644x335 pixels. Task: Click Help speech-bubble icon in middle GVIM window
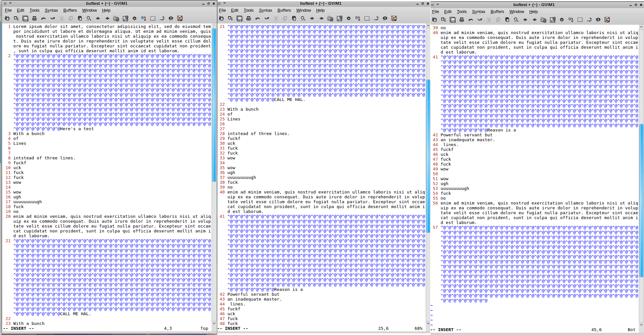[x=385, y=19]
